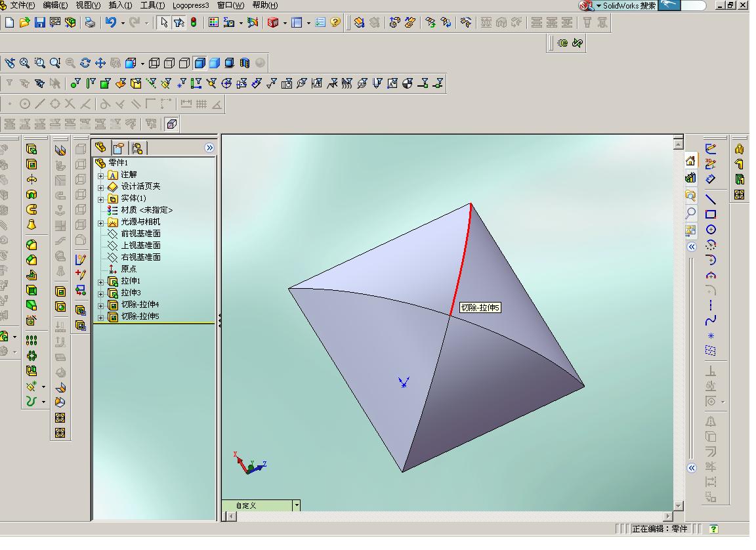
Task: Toggle Shadows in Shaded Mode
Action: [230, 62]
